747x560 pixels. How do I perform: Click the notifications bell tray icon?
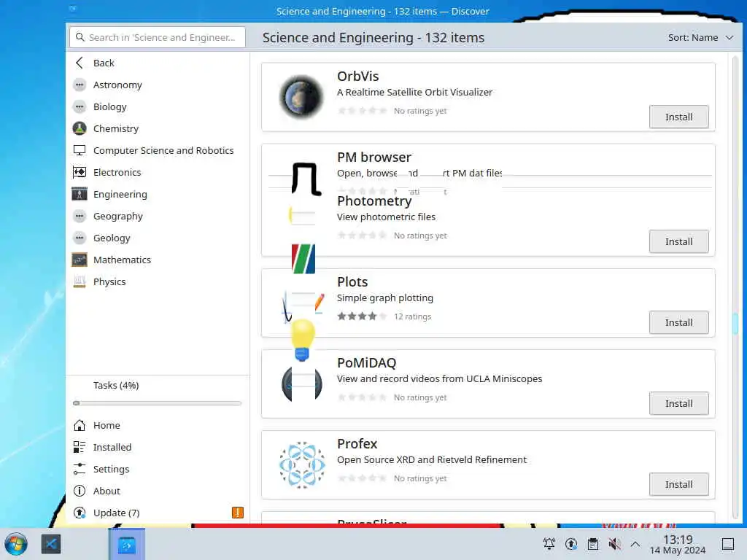[549, 544]
